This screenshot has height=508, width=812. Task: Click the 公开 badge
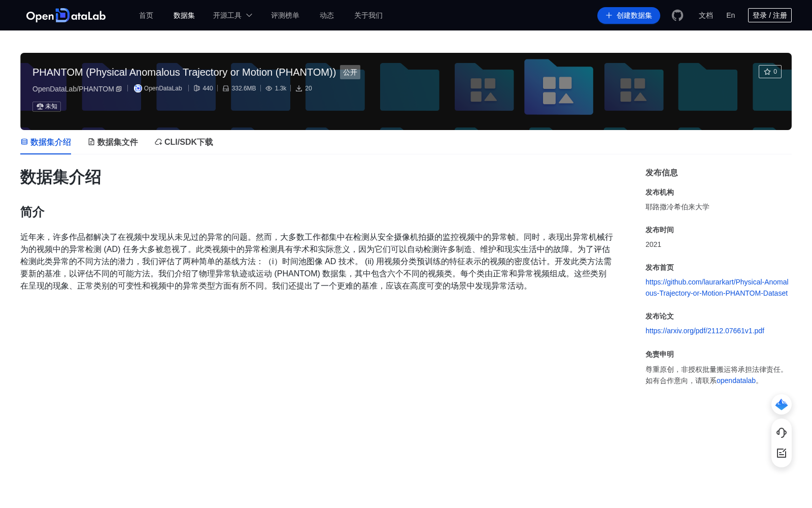pos(350,72)
